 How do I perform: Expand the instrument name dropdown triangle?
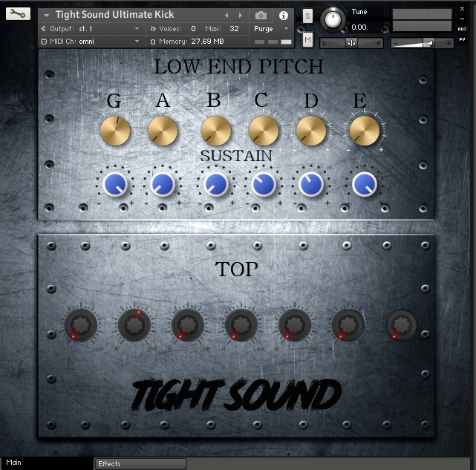46,15
